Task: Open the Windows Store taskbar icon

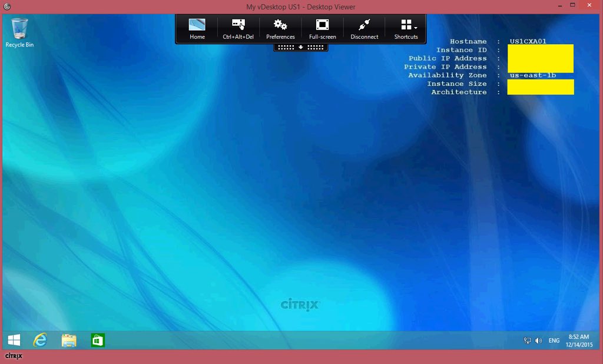Action: [98, 340]
